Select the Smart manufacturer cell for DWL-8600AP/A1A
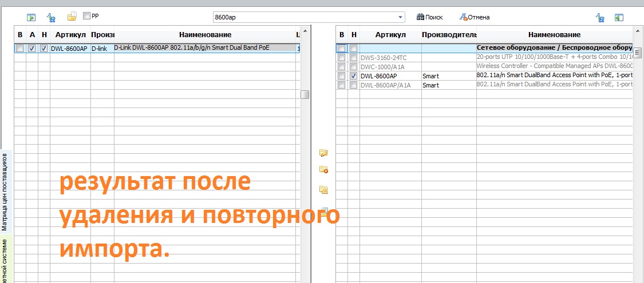Image resolution: width=644 pixels, height=283 pixels. click(x=449, y=85)
